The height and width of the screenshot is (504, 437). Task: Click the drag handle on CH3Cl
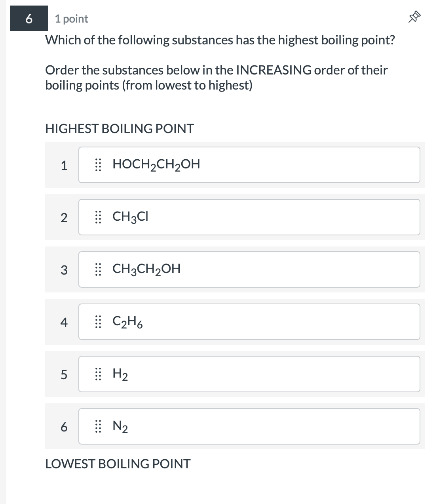pyautogui.click(x=98, y=217)
